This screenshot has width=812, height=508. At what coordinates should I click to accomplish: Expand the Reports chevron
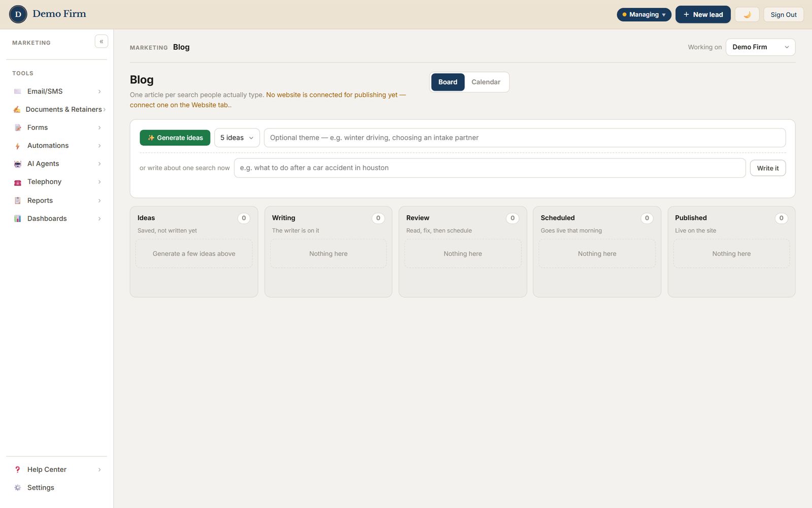coord(99,201)
